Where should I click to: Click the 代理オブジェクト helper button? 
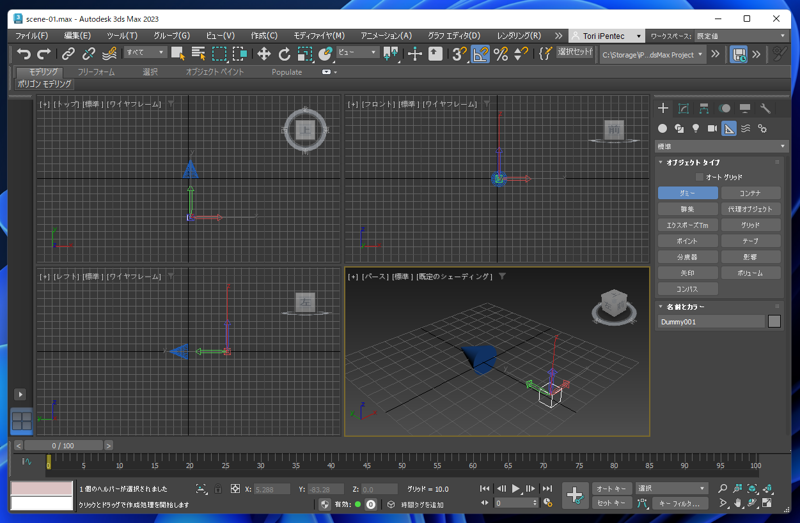tap(751, 209)
